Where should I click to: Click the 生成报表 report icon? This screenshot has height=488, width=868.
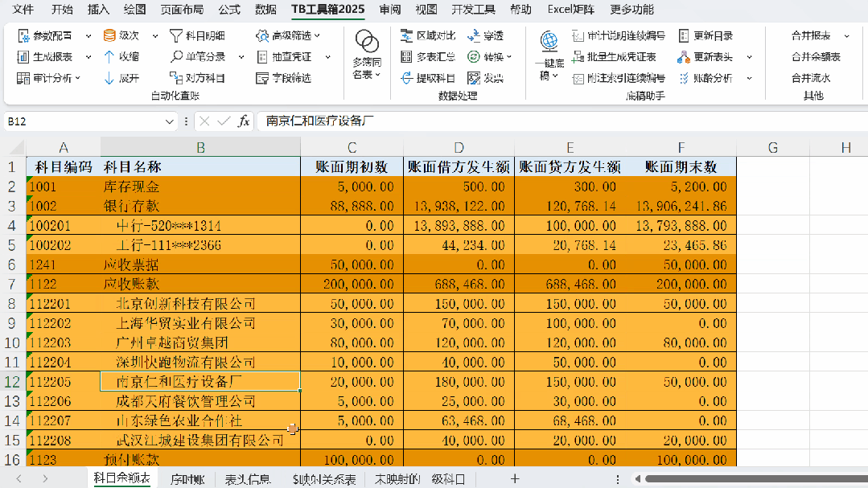[x=23, y=57]
